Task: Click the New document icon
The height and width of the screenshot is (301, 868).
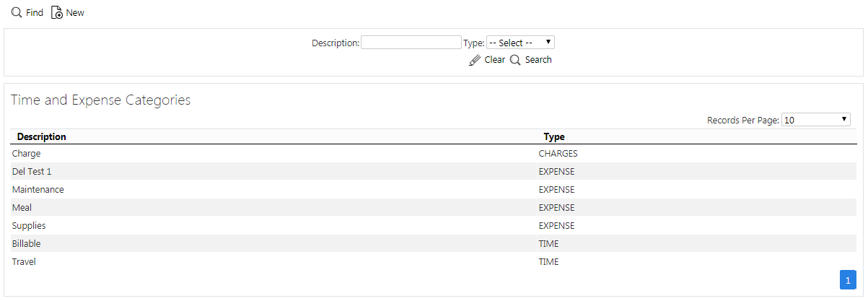Action: click(57, 13)
